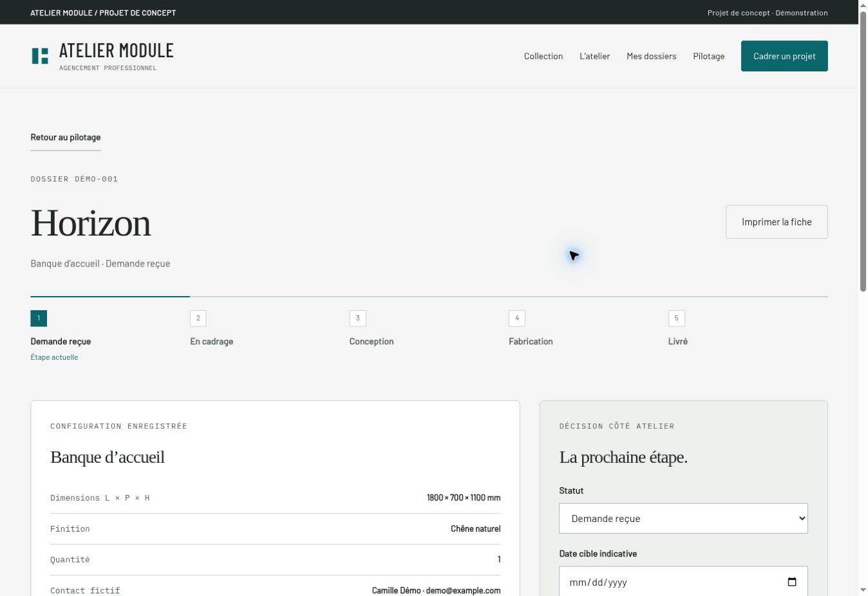Expand the Statut dropdown
Image resolution: width=868 pixels, height=596 pixels.
(683, 518)
